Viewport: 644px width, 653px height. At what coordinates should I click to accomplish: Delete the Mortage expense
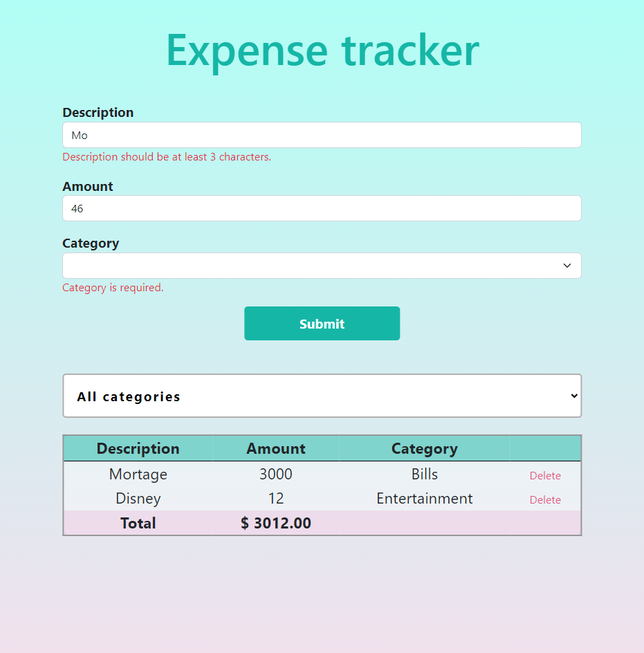545,475
